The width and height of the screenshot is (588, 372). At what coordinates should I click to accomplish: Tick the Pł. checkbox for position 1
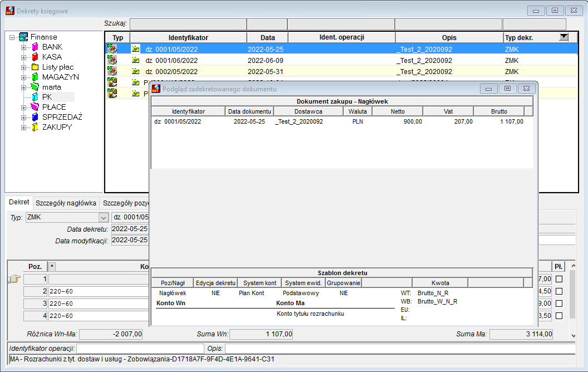point(559,279)
